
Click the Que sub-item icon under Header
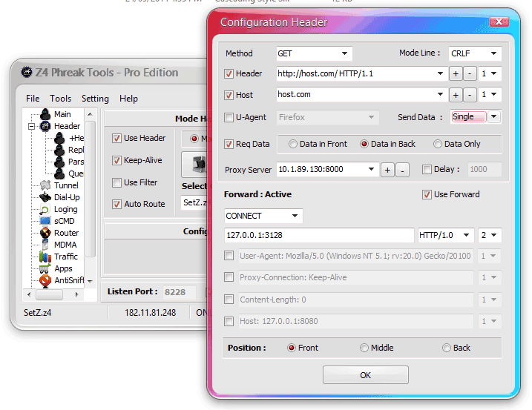59,173
